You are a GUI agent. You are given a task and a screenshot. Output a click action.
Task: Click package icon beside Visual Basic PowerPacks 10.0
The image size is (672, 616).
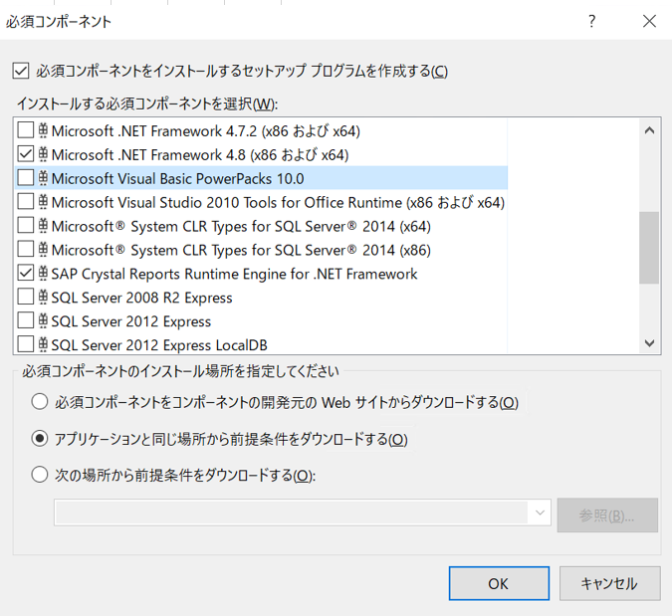[x=43, y=178]
